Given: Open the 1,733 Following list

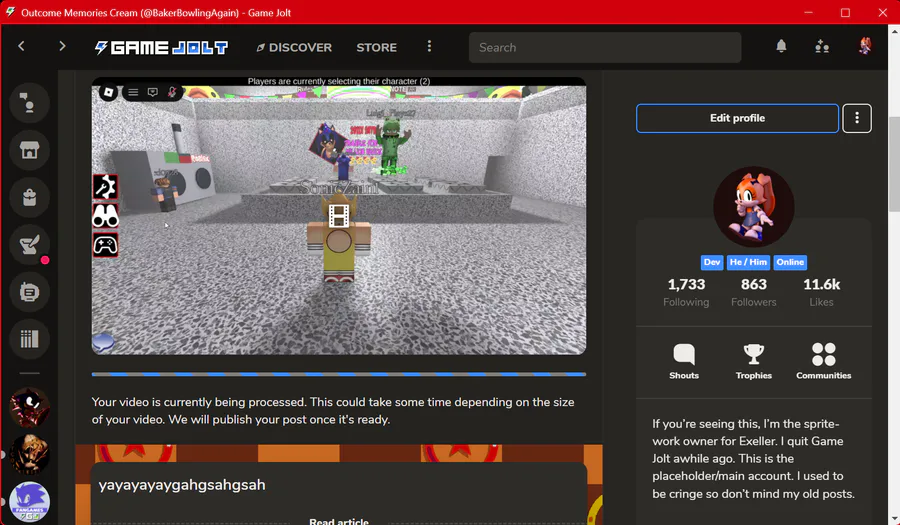Looking at the screenshot, I should tap(686, 292).
